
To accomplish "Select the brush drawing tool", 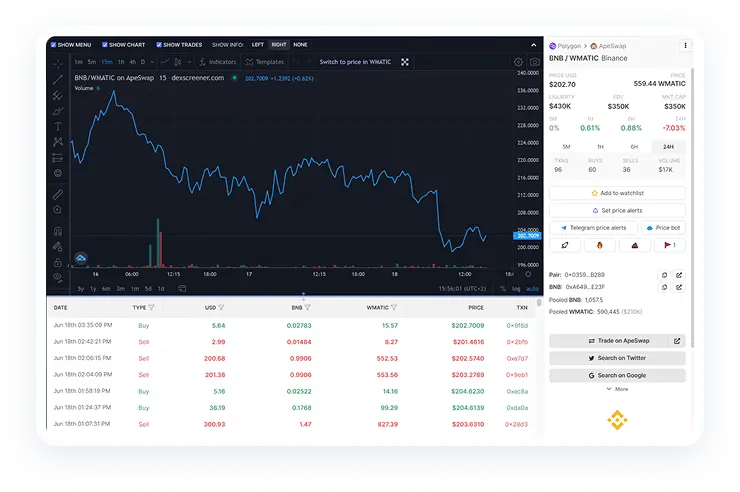I will [58, 111].
